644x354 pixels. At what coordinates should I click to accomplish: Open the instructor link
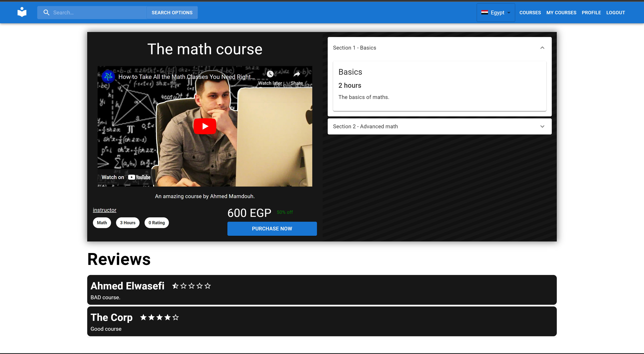pos(104,210)
